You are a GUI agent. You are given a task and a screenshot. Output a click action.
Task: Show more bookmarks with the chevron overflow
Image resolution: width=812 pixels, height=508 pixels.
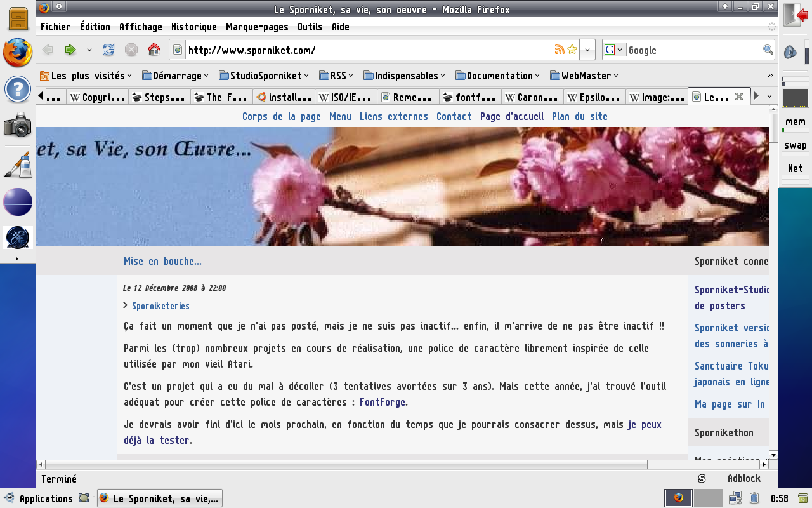coord(771,76)
